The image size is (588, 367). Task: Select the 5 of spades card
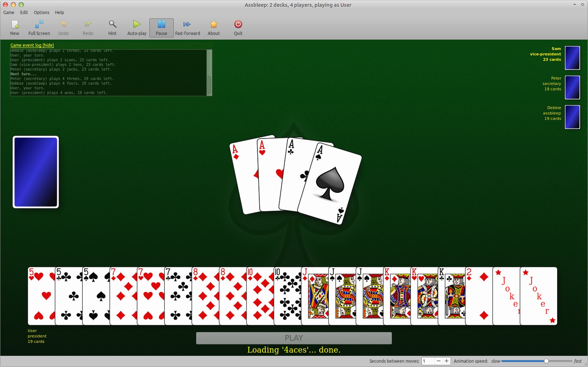pyautogui.click(x=96, y=296)
